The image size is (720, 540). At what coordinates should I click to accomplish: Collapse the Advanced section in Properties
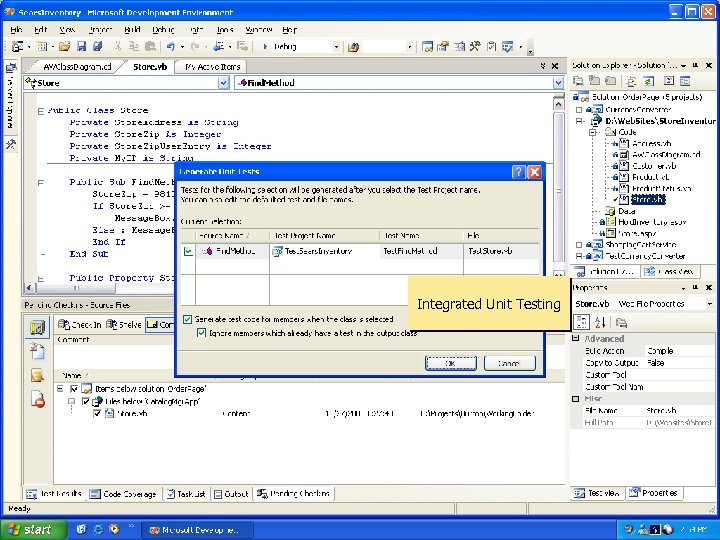click(575, 338)
